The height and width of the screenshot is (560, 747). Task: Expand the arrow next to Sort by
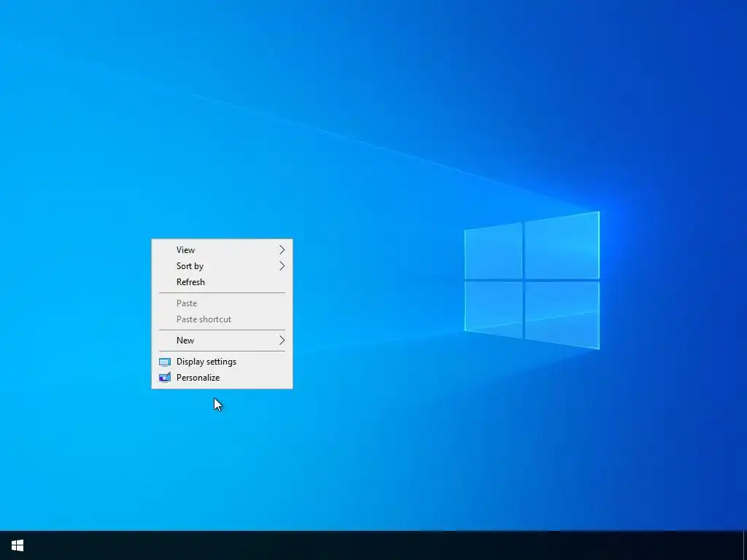(x=282, y=266)
